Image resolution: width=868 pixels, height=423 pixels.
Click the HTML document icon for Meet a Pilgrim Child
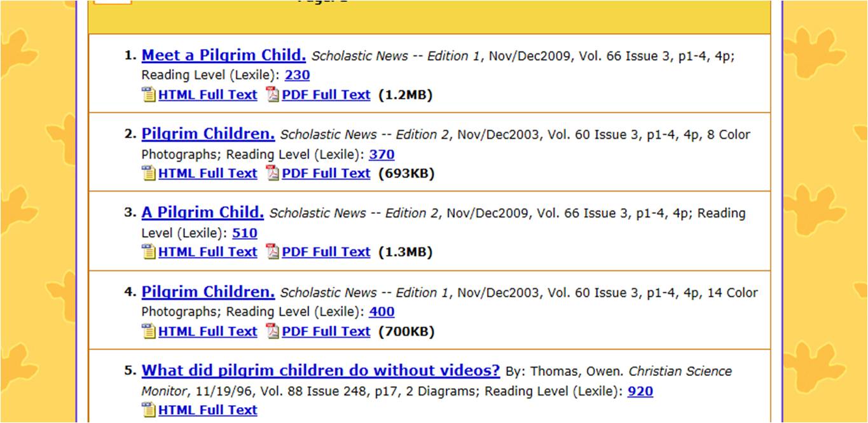(149, 95)
